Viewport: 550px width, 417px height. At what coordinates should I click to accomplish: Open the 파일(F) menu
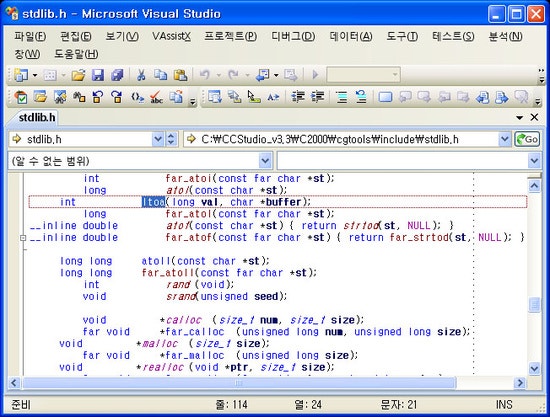pos(30,36)
